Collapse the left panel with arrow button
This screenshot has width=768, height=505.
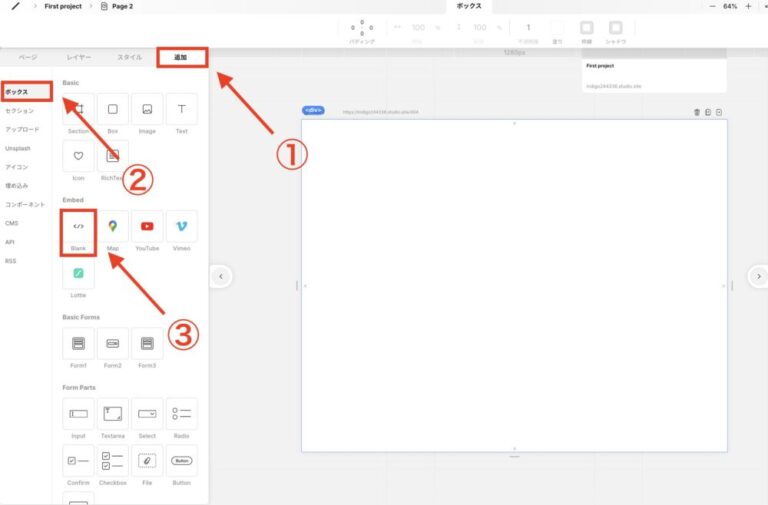click(221, 276)
